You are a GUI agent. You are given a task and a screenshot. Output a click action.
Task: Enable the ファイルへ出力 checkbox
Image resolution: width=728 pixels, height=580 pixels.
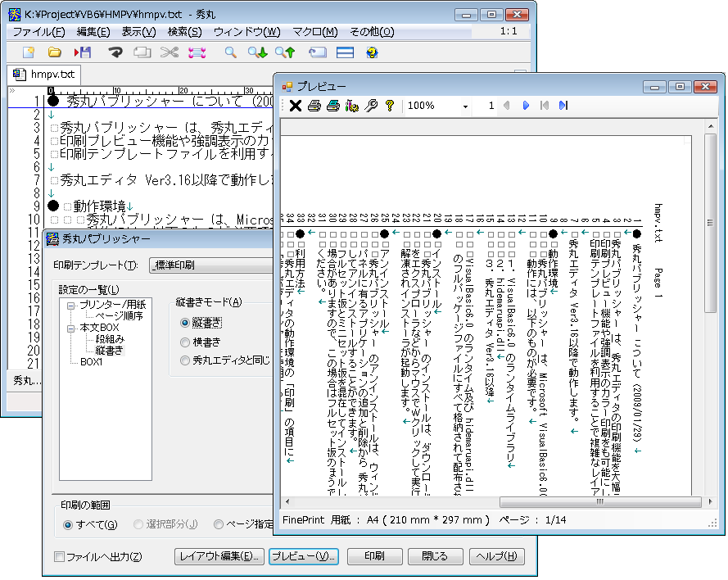[x=59, y=557]
